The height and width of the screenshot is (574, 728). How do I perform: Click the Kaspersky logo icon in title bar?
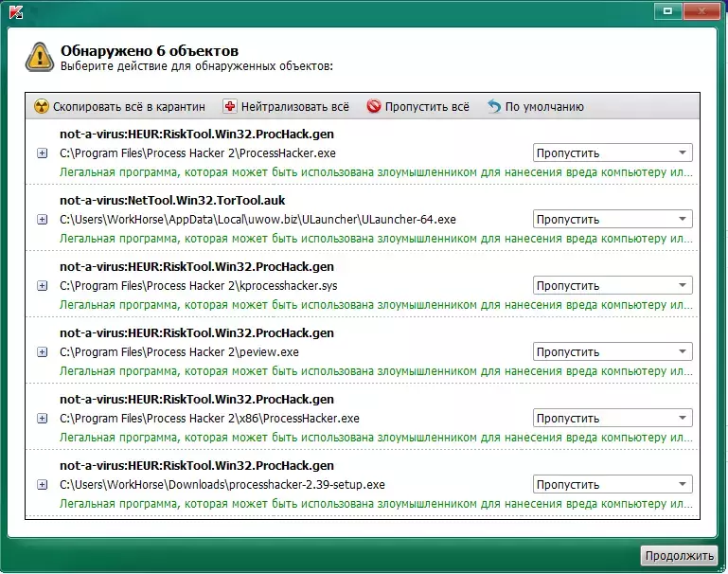click(x=16, y=12)
